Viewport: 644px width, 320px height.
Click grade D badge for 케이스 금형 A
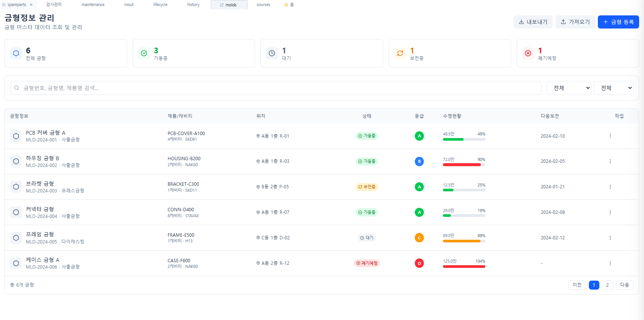(x=419, y=263)
